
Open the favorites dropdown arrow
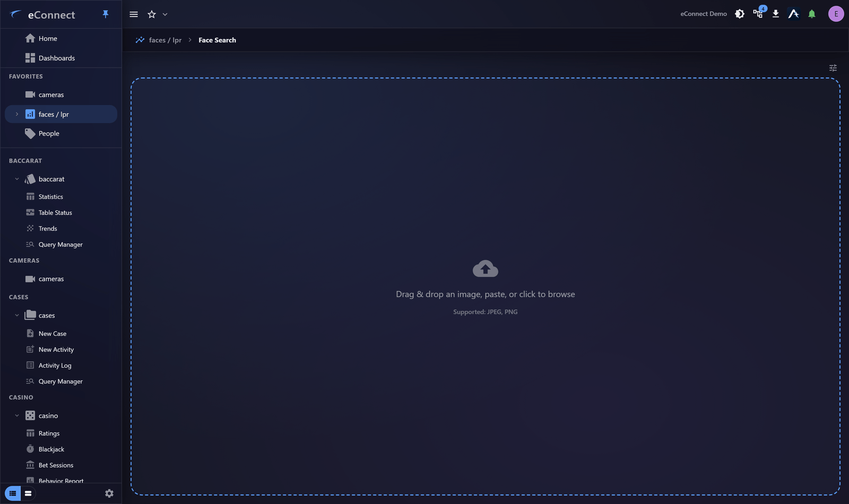(x=165, y=14)
